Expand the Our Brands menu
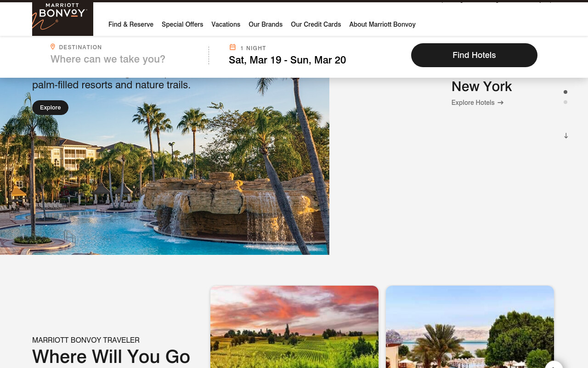Viewport: 588px width, 368px height. pos(266,24)
